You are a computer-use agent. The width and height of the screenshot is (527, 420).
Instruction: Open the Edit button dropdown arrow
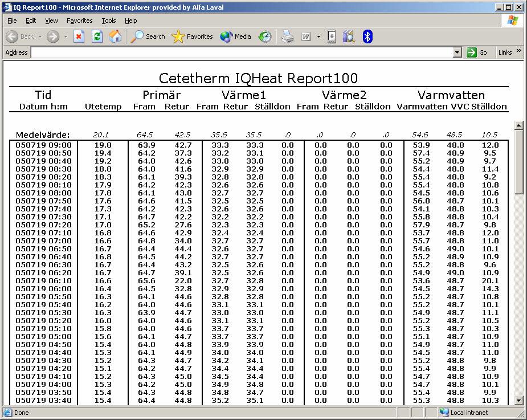click(x=318, y=36)
